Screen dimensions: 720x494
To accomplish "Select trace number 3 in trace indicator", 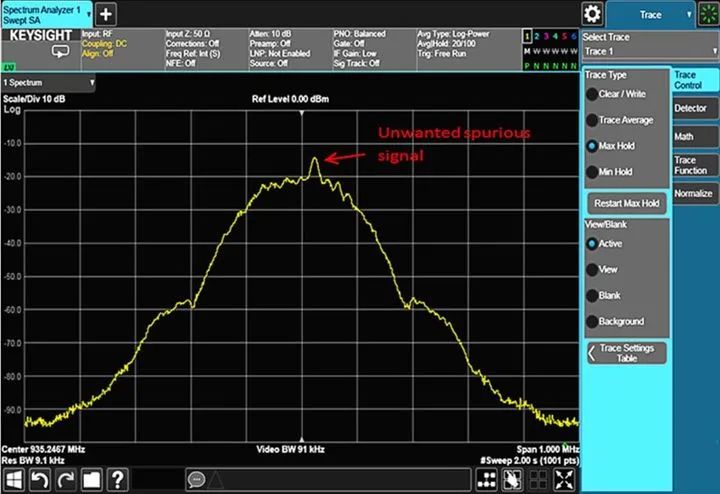I will click(x=546, y=36).
